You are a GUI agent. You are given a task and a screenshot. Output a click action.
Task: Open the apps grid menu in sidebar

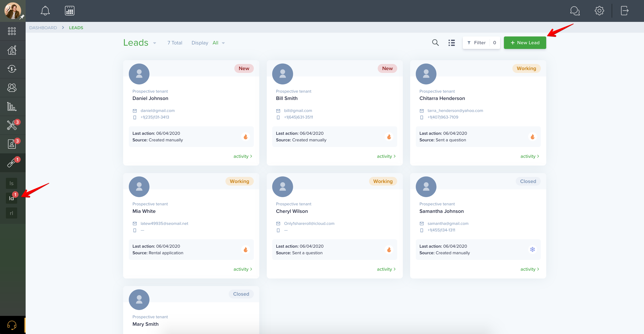click(12, 31)
